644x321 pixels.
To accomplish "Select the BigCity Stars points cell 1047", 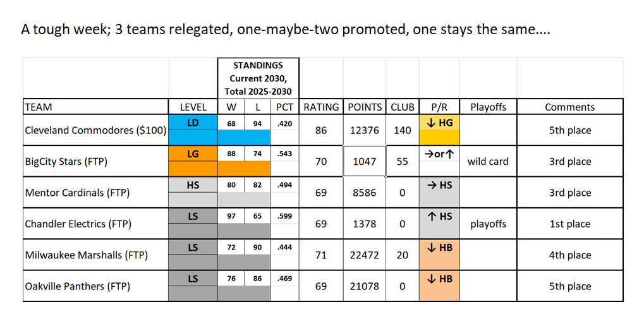I will point(364,161).
